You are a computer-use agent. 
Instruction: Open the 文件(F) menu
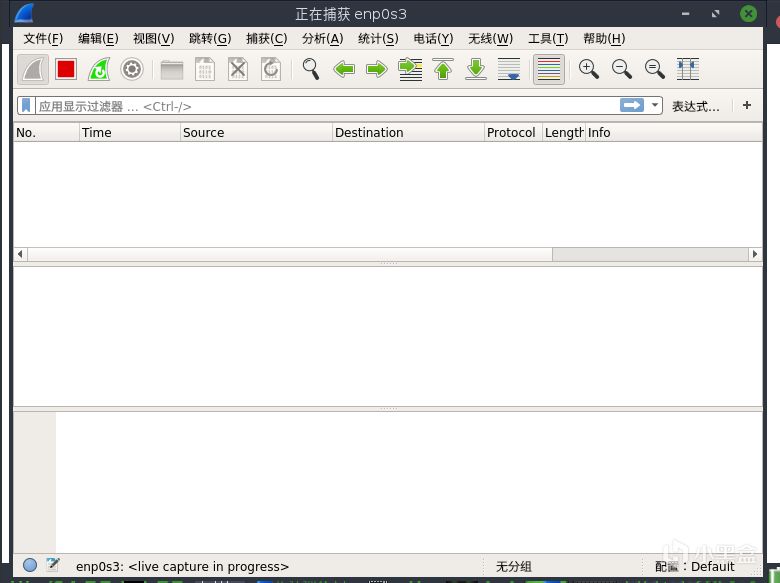pyautogui.click(x=43, y=38)
